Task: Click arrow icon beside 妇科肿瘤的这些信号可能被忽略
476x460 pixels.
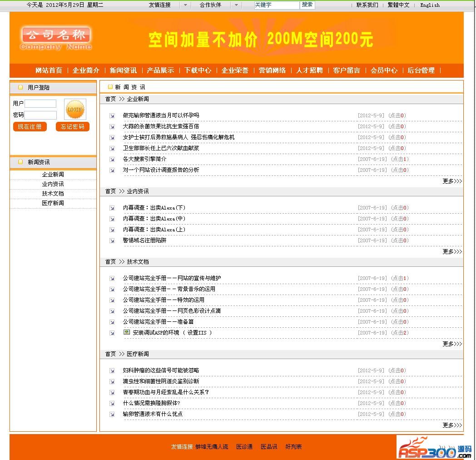Action: click(x=112, y=371)
